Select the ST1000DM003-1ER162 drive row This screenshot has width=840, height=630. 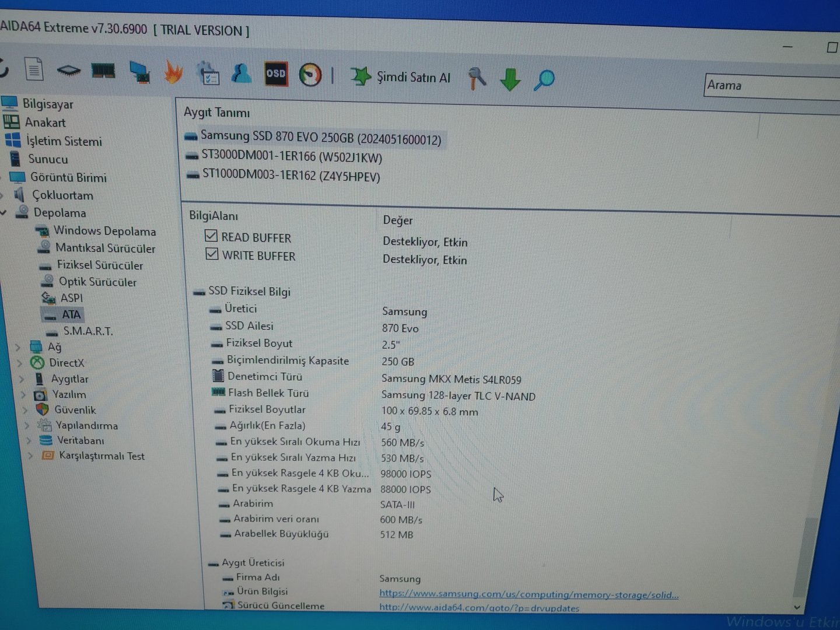pos(291,176)
